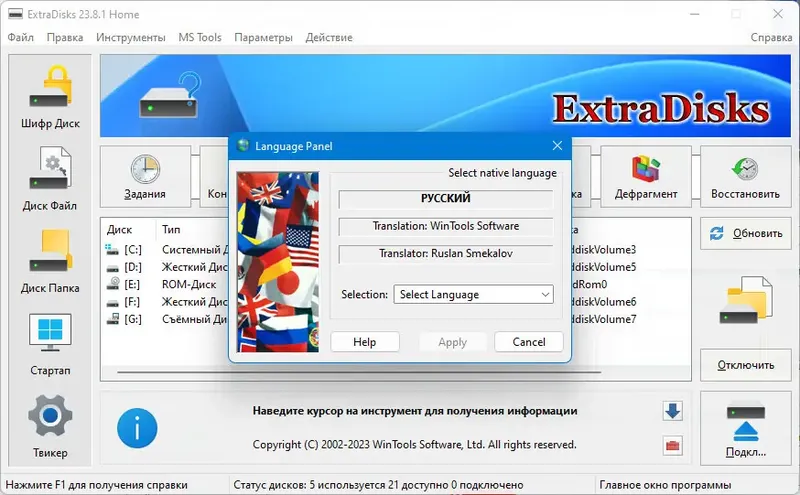Click the Восстановить restore tool

point(745,177)
